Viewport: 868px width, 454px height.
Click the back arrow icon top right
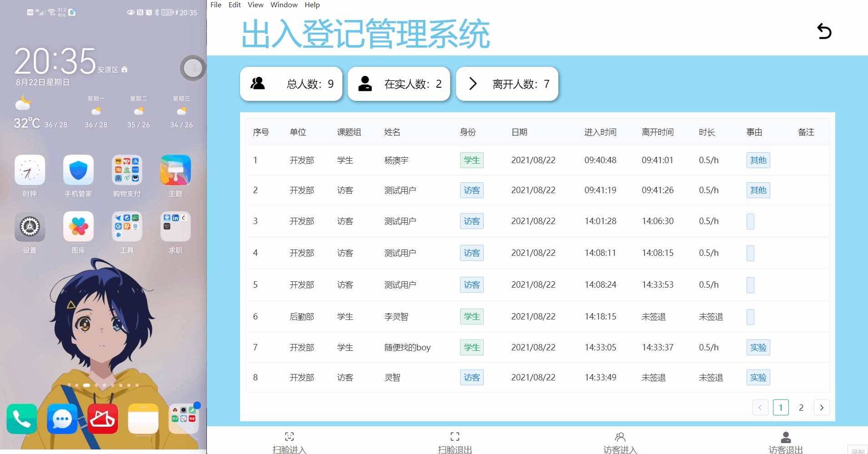point(824,31)
